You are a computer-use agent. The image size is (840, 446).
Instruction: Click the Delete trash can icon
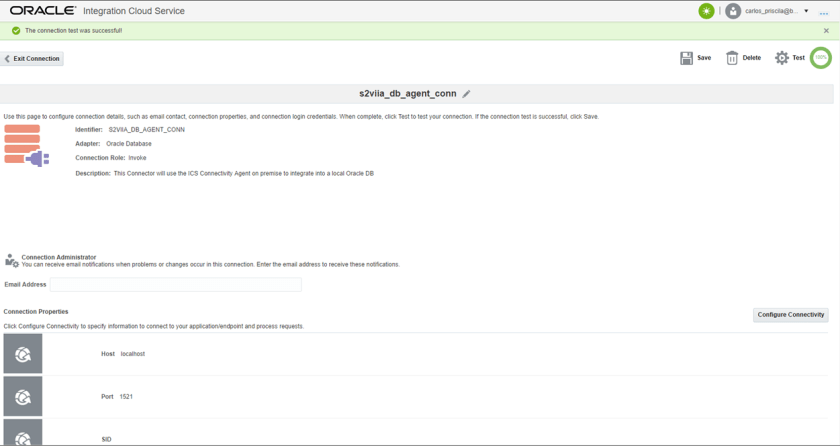pos(732,58)
